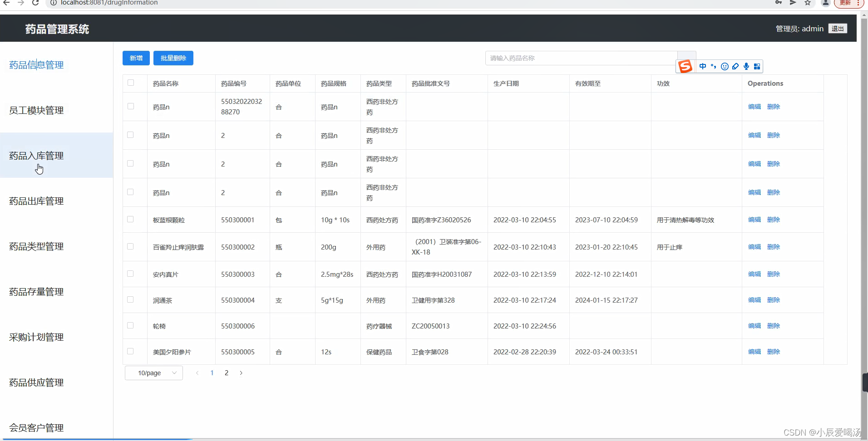This screenshot has height=441, width=868.
Task: Click 编辑 for 百雀羚止痒润肤露 row
Action: pos(755,247)
